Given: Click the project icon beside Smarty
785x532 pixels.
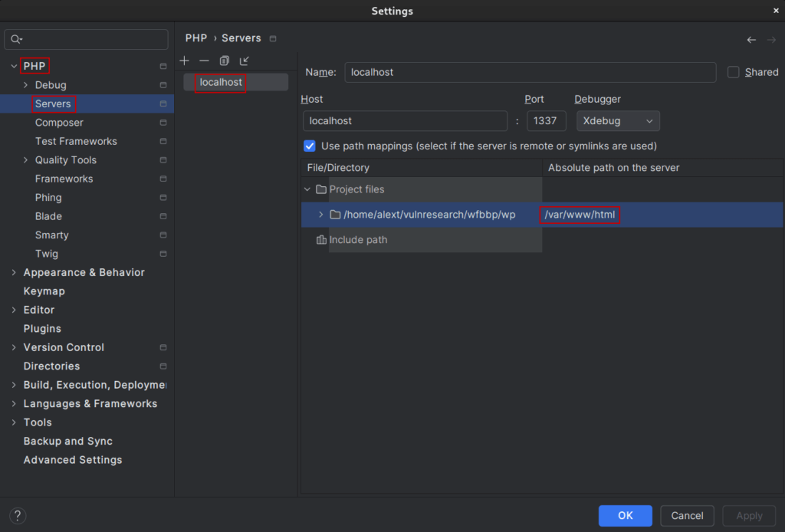Looking at the screenshot, I should [x=163, y=235].
